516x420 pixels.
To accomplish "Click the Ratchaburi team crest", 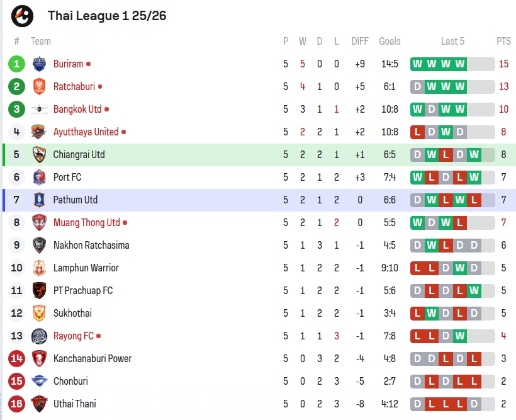I will tap(39, 87).
